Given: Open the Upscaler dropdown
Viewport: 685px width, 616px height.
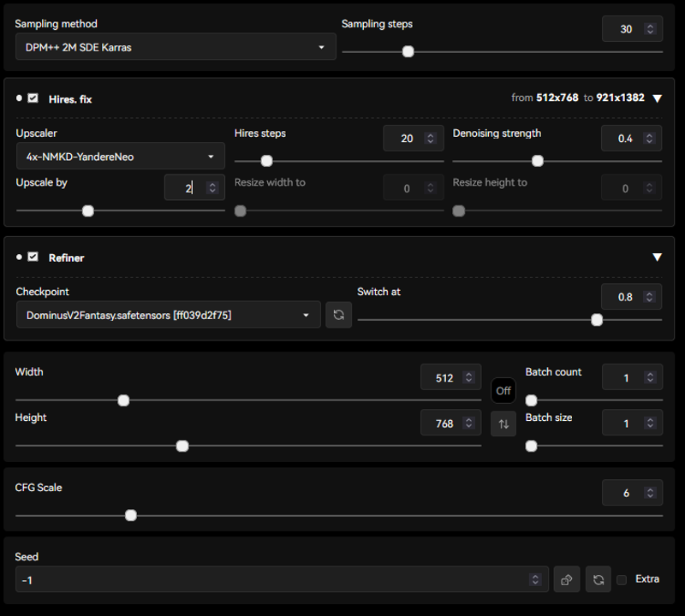Looking at the screenshot, I should (x=120, y=157).
